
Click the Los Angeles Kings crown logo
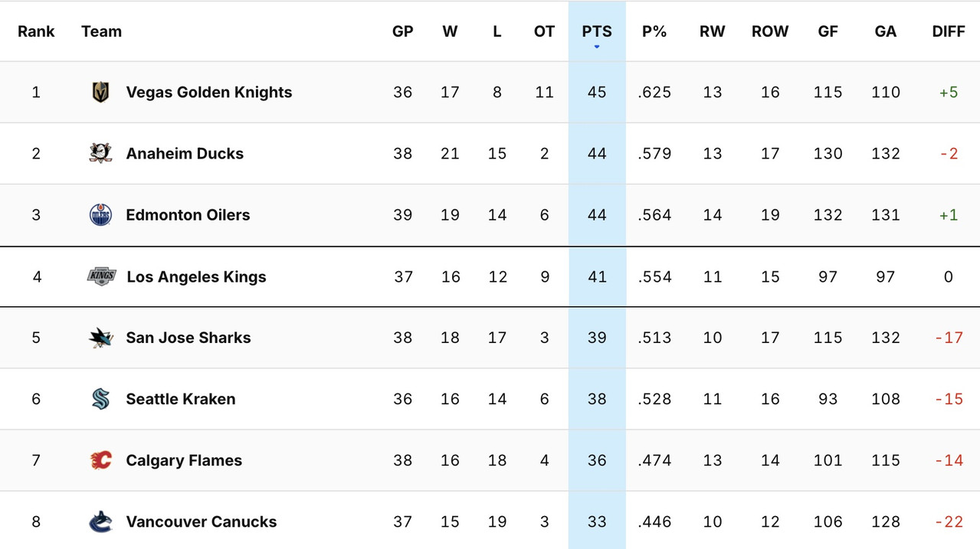pyautogui.click(x=100, y=276)
